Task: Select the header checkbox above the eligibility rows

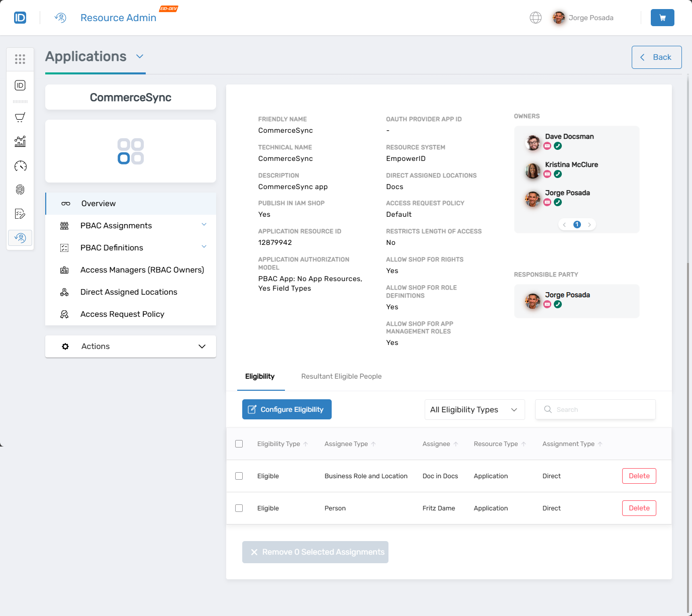Action: pos(239,444)
